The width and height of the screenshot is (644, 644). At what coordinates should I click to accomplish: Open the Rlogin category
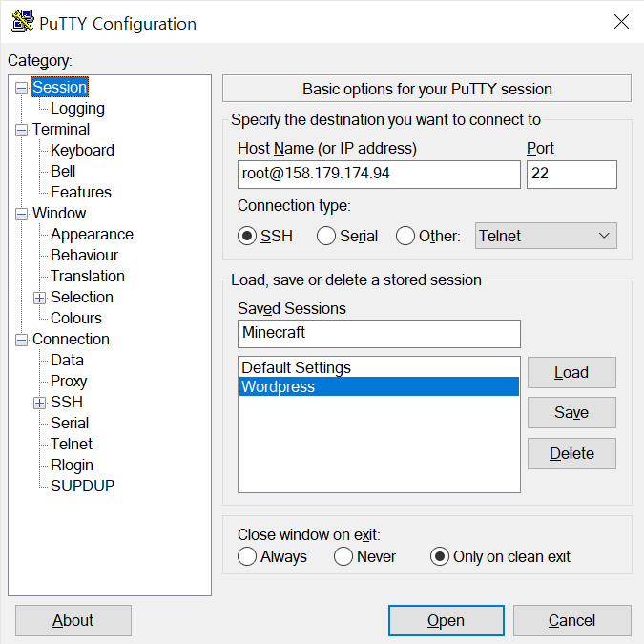click(x=72, y=465)
